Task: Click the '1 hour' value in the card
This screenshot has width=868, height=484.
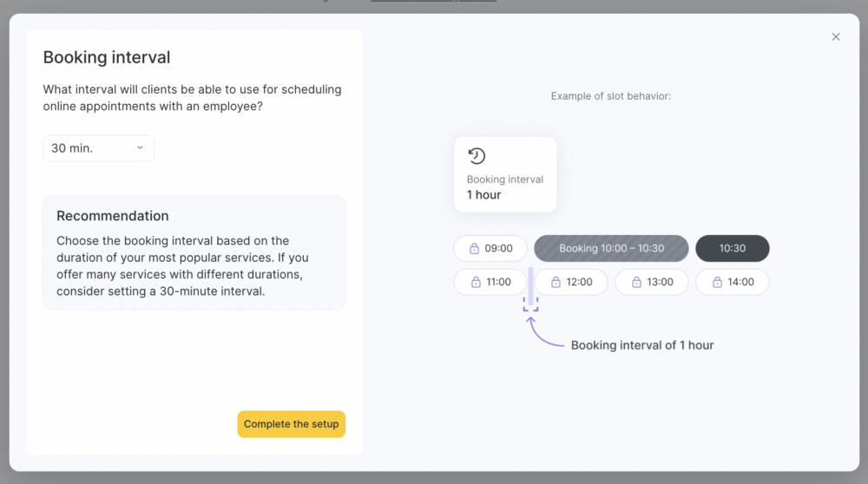Action: (x=484, y=195)
